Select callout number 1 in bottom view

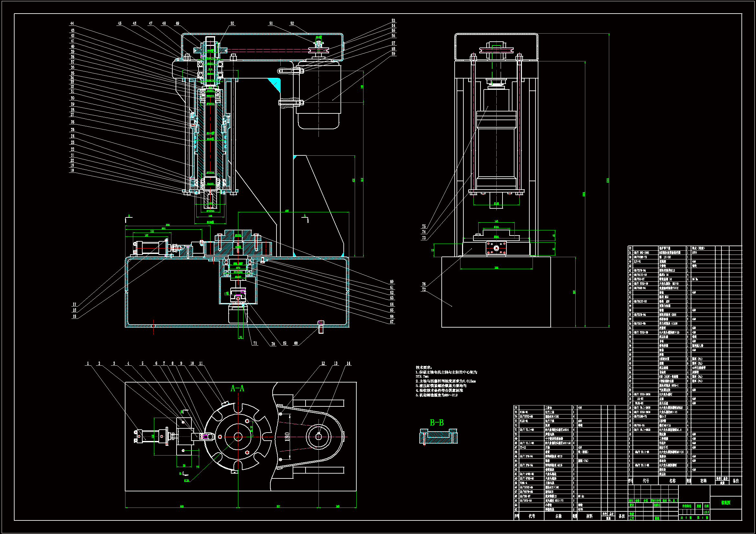point(88,363)
